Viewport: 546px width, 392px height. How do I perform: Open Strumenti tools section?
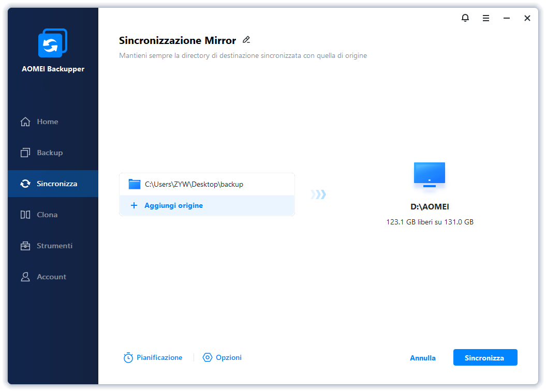[x=53, y=246]
